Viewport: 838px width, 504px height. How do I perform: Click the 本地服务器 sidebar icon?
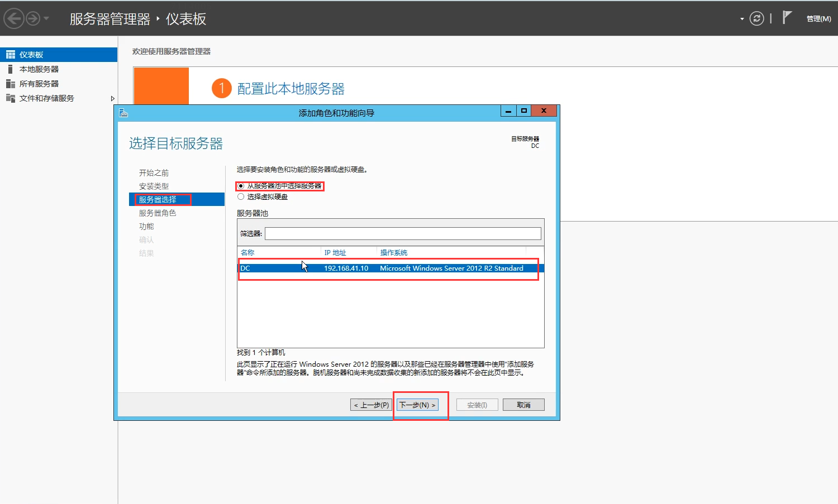(10, 69)
